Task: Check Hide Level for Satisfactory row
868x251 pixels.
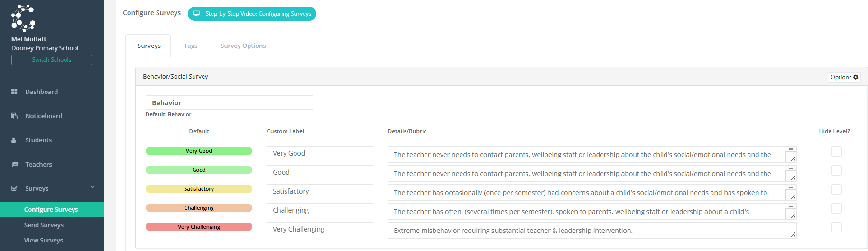Action: (x=837, y=189)
